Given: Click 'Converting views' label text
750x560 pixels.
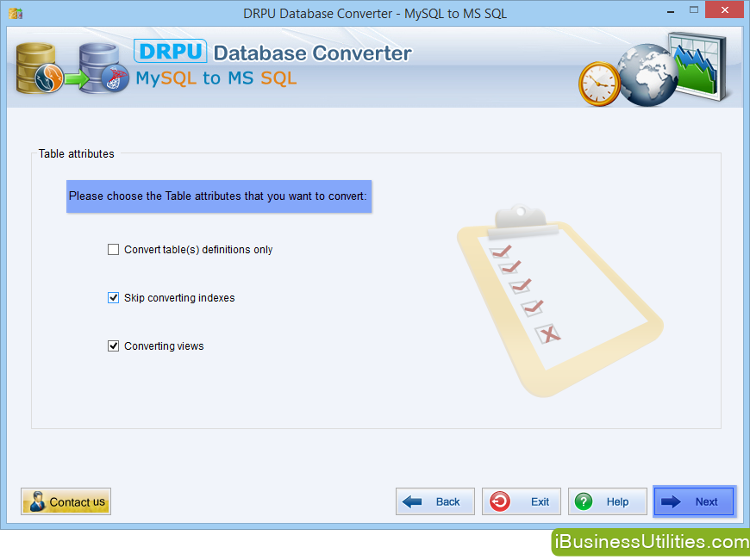Looking at the screenshot, I should click(164, 346).
